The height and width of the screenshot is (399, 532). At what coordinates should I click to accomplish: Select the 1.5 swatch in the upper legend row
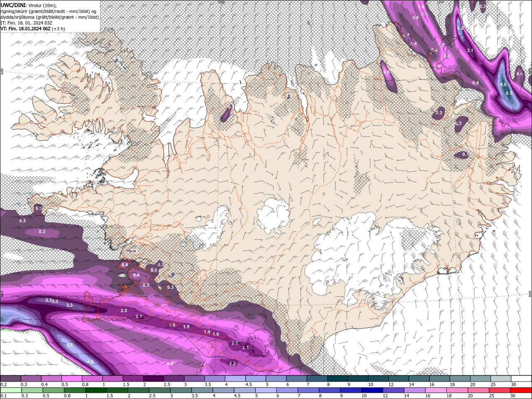tap(133, 379)
